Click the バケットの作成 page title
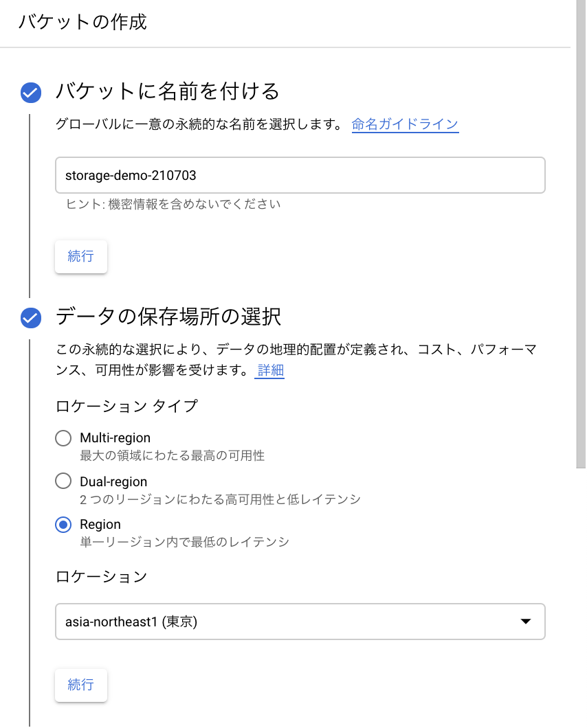The image size is (587, 728). (x=82, y=22)
